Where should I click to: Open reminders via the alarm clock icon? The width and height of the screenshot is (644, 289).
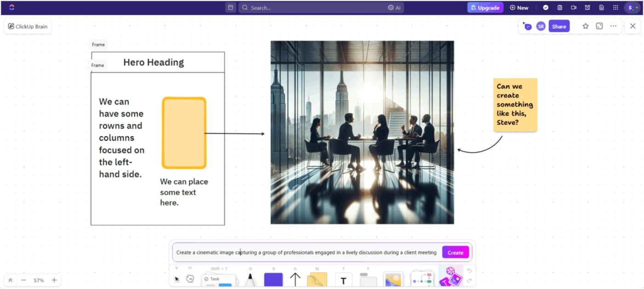click(x=587, y=7)
